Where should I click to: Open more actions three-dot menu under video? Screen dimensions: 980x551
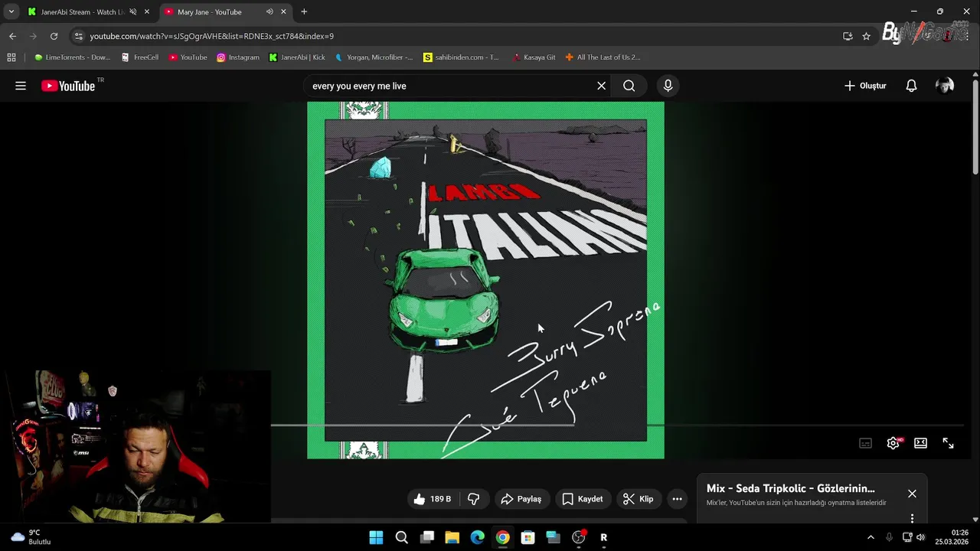[x=677, y=499]
